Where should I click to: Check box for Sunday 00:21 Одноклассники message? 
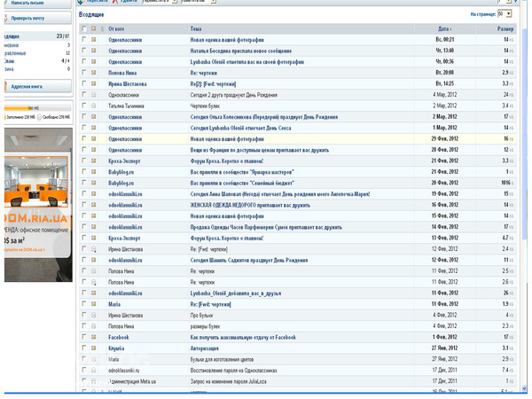(x=84, y=40)
